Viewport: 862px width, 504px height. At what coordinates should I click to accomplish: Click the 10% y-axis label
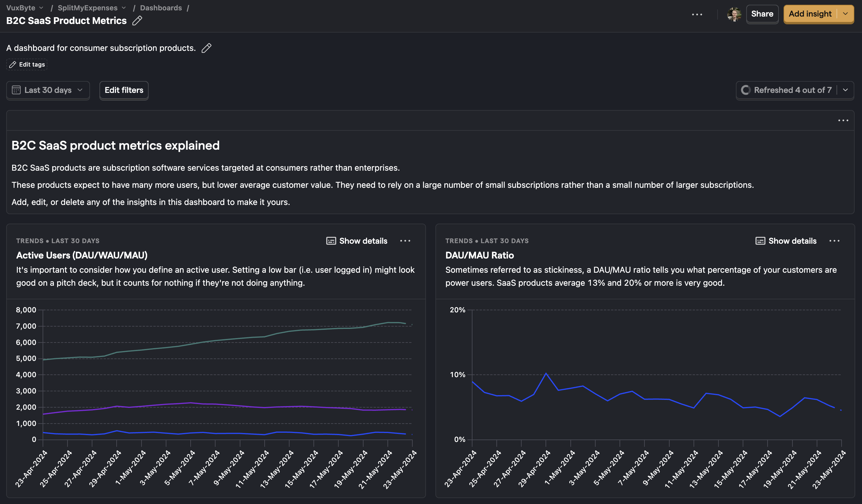(457, 375)
